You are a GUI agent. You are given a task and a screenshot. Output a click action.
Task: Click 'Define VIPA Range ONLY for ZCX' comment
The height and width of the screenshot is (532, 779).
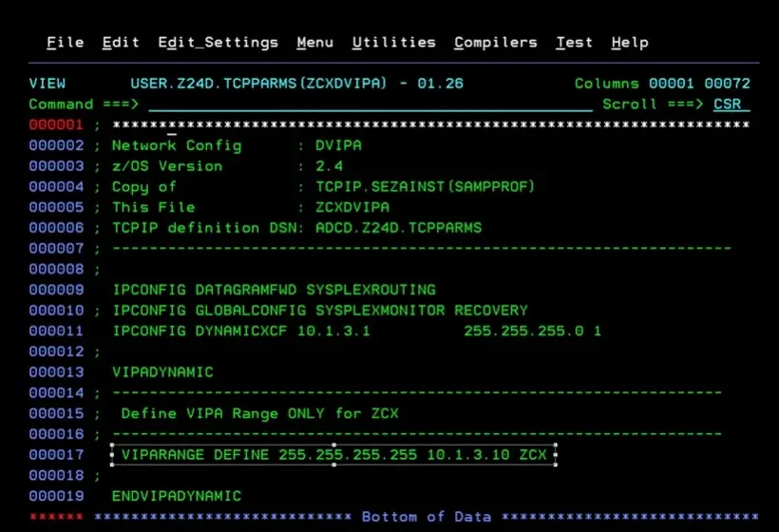[260, 413]
